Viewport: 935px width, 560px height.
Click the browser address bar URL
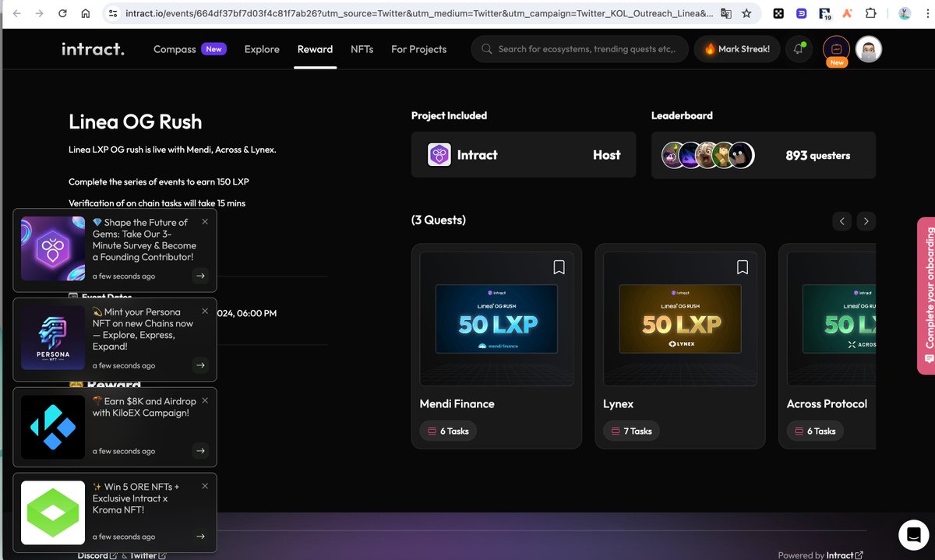pos(418,13)
